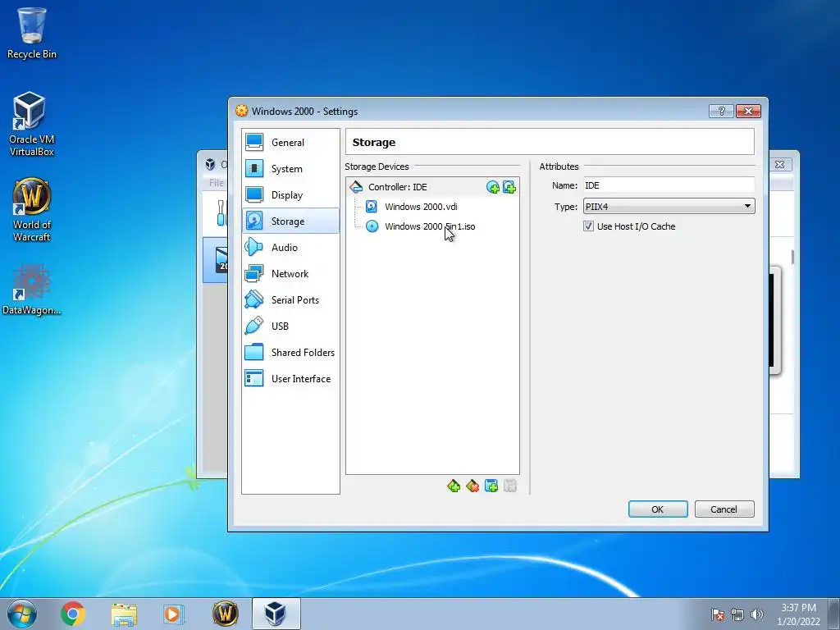Image resolution: width=840 pixels, height=630 pixels.
Task: Open the Network settings category
Action: coord(290,274)
